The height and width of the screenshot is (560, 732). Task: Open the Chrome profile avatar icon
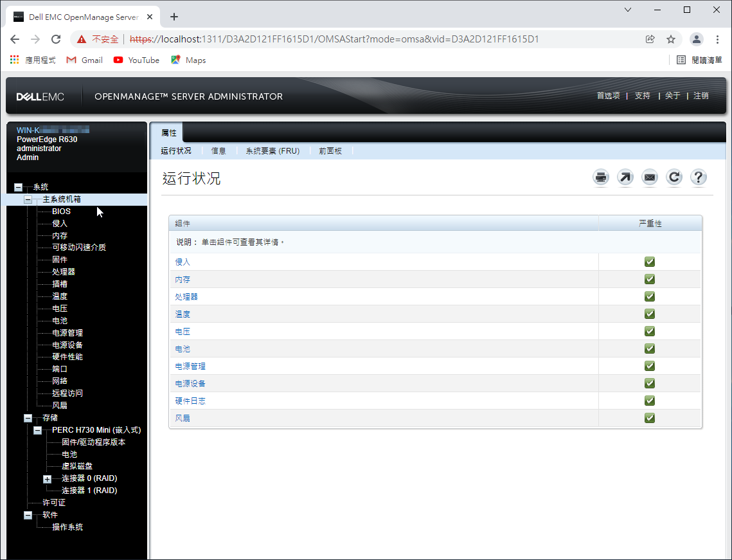[697, 39]
